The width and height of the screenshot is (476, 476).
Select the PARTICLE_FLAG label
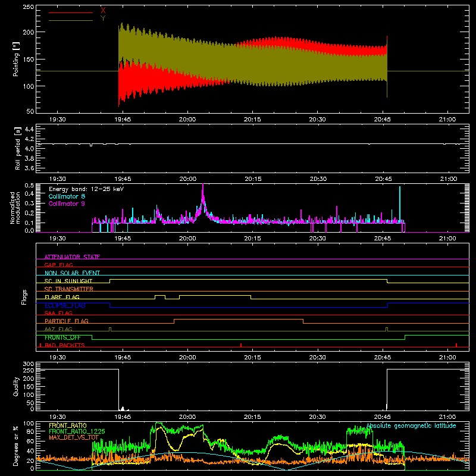coord(67,321)
